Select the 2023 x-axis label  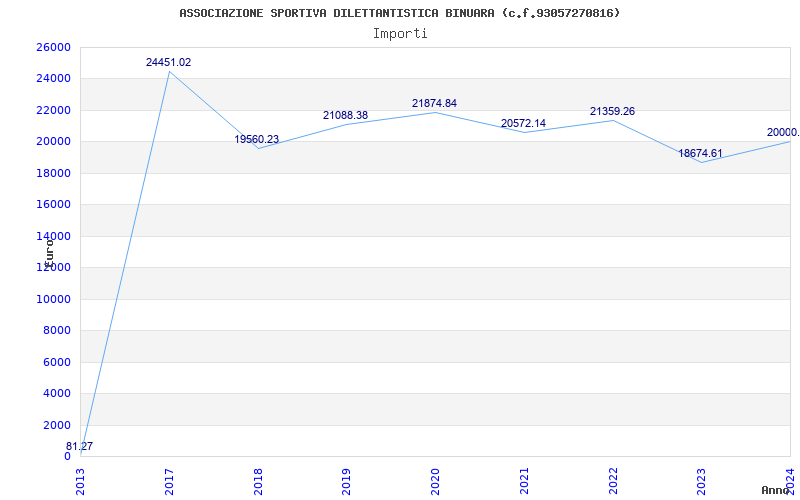702,482
